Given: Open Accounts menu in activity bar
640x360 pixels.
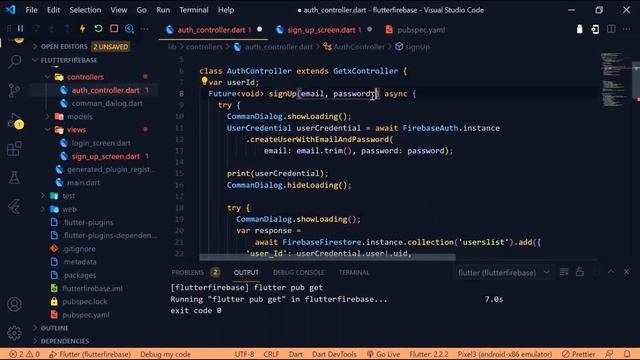Looking at the screenshot, I should coord(14,304).
